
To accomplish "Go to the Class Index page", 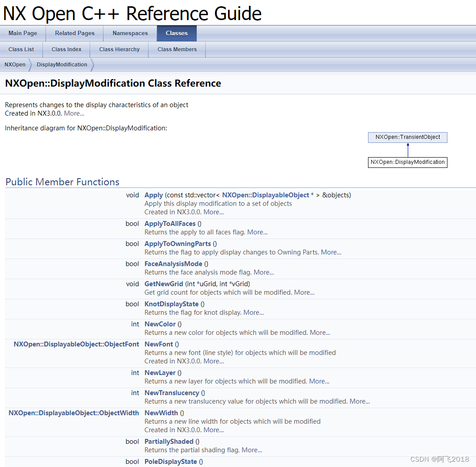I will [x=66, y=49].
